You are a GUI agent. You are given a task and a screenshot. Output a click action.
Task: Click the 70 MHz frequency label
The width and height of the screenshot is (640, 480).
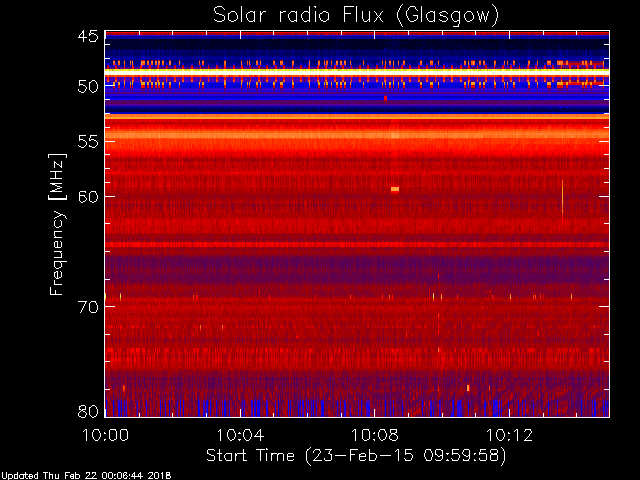tap(88, 307)
